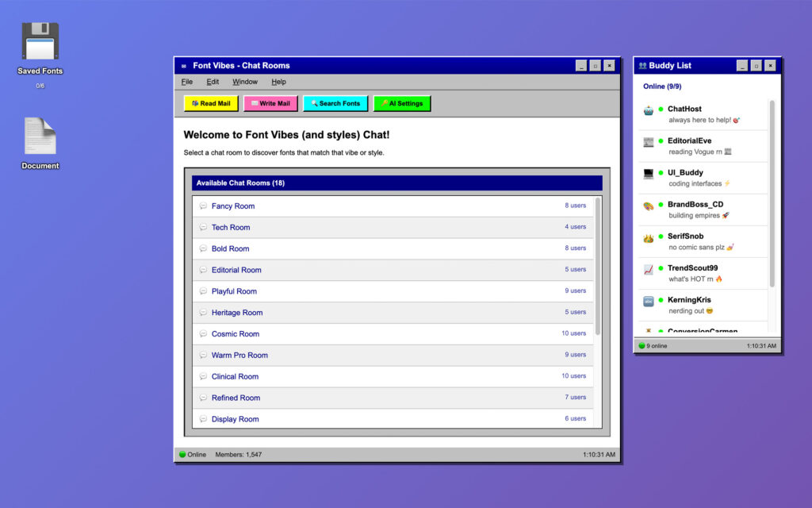Enter the Fancy Room chat
The width and height of the screenshot is (812, 508).
tap(233, 206)
